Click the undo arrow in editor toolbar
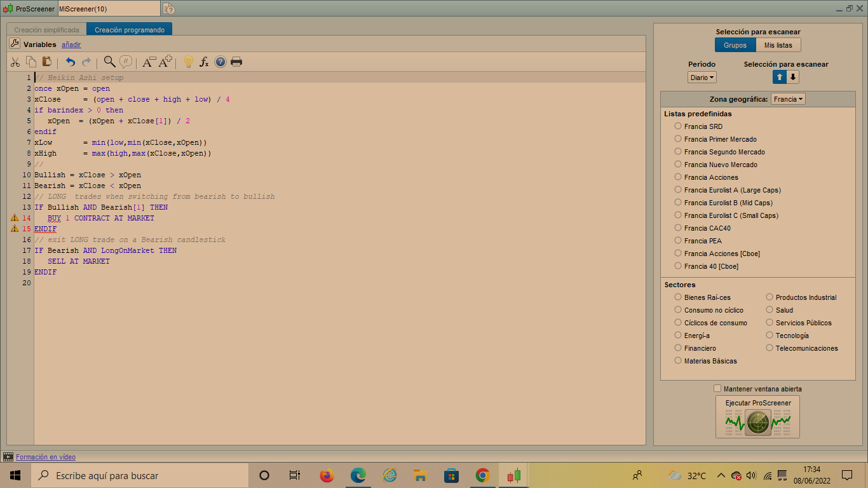Screen dimensions: 868x488 70,62
